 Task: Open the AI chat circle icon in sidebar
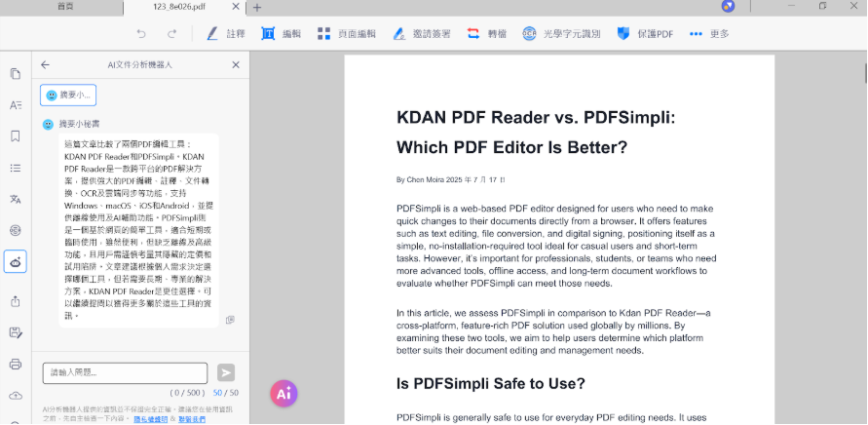pyautogui.click(x=16, y=230)
